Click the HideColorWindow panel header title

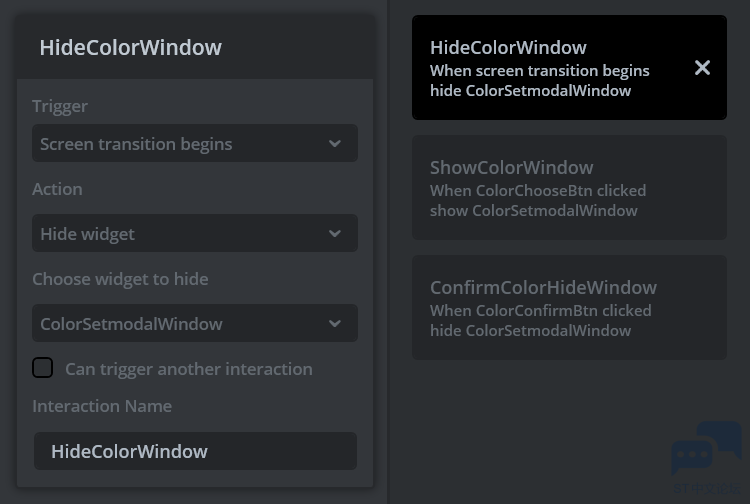click(x=130, y=47)
